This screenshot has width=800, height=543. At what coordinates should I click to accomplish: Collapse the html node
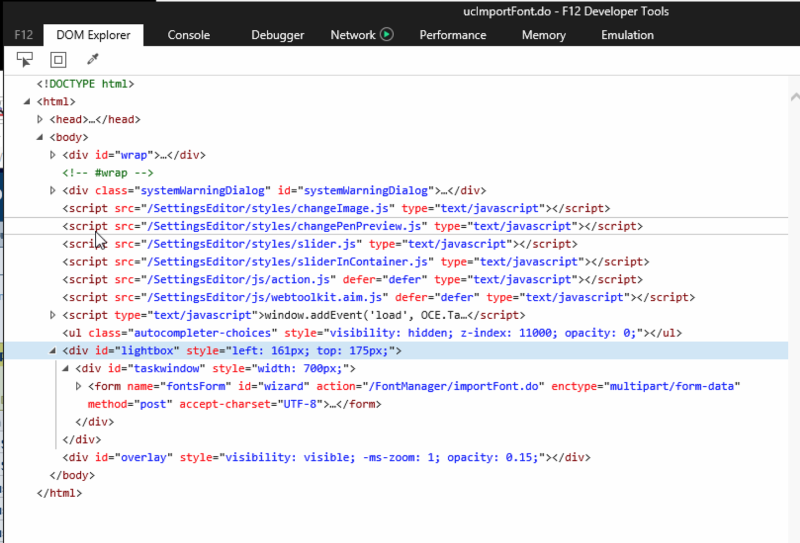[x=27, y=102]
